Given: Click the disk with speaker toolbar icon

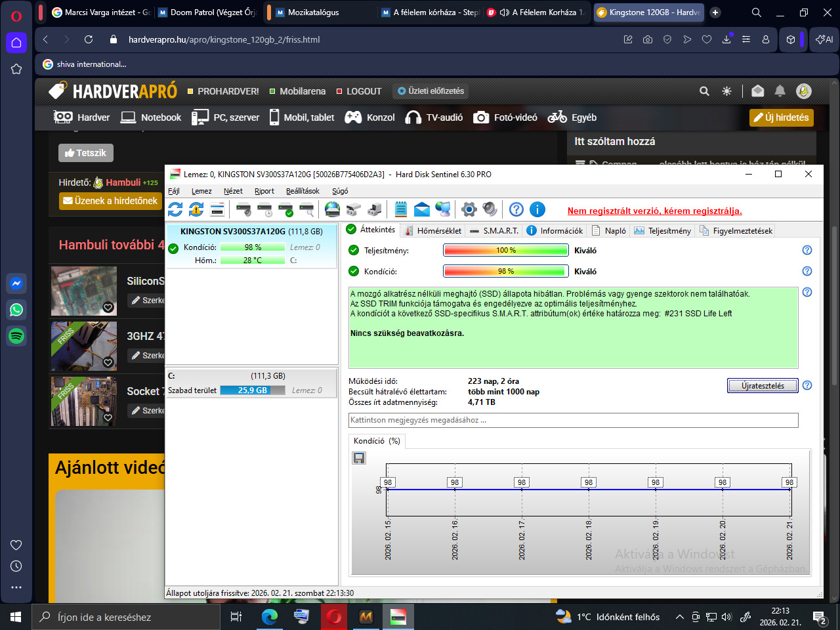Looking at the screenshot, I should [x=243, y=210].
